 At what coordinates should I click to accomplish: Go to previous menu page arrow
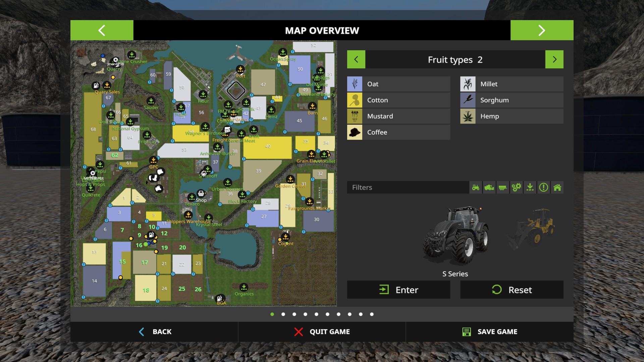click(102, 30)
